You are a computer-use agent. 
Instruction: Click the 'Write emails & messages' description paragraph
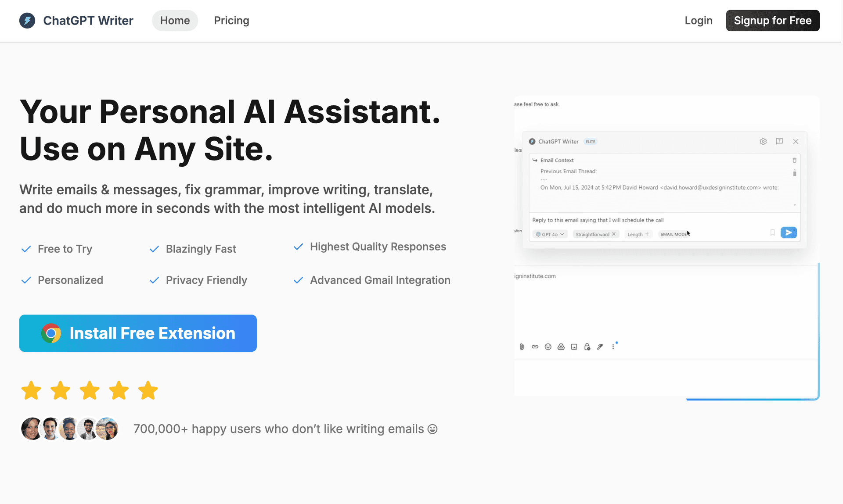tap(227, 199)
